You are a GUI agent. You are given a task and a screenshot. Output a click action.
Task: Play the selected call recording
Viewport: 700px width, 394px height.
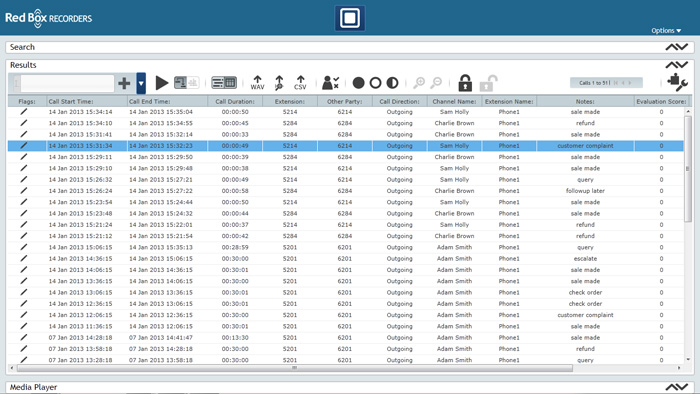[x=162, y=83]
